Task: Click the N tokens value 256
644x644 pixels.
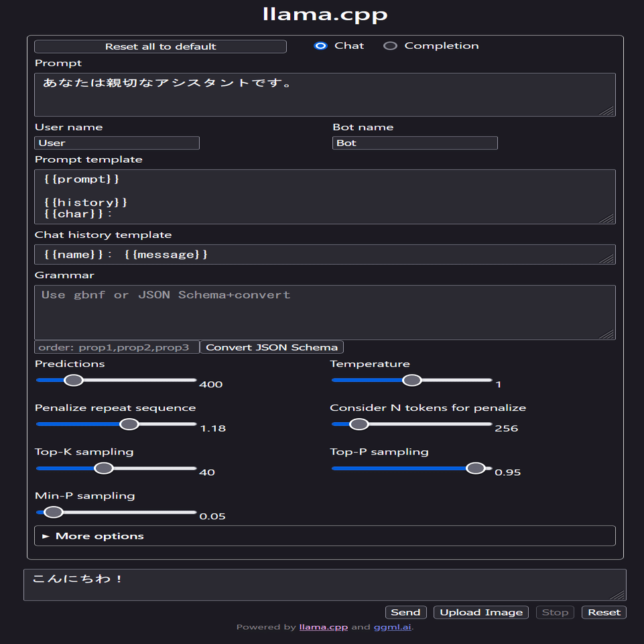Action: (x=507, y=428)
